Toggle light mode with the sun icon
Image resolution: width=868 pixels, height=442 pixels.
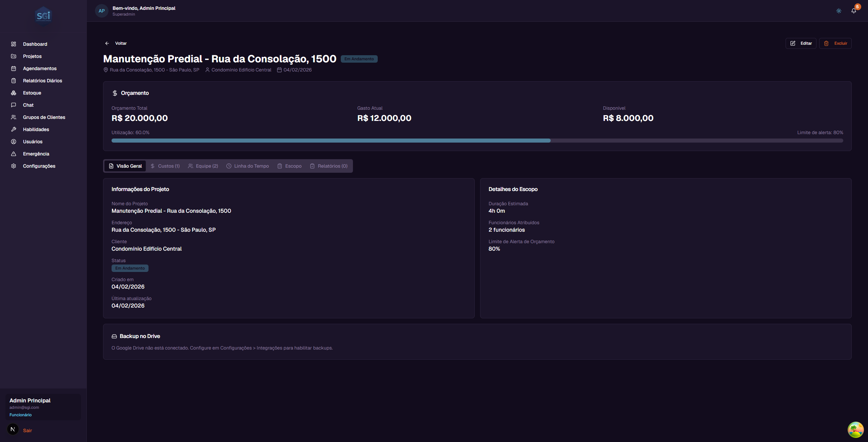click(839, 10)
